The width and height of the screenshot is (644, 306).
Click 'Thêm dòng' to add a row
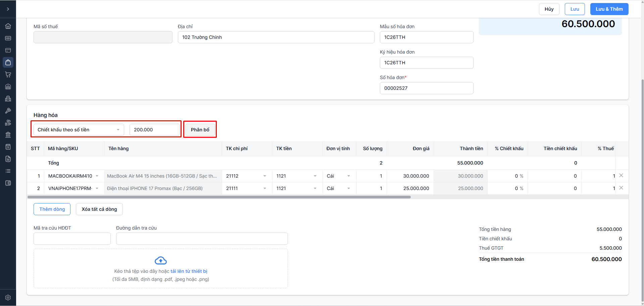tap(52, 209)
